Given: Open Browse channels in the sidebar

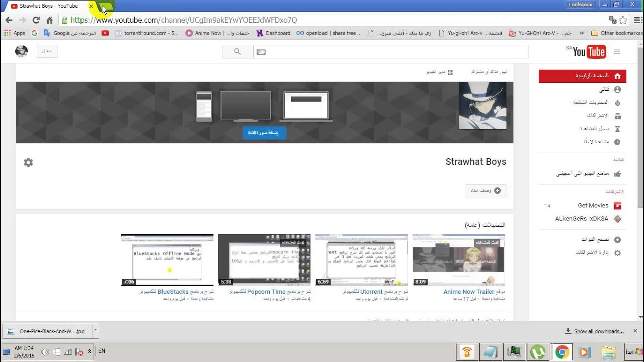Looking at the screenshot, I should [600, 240].
